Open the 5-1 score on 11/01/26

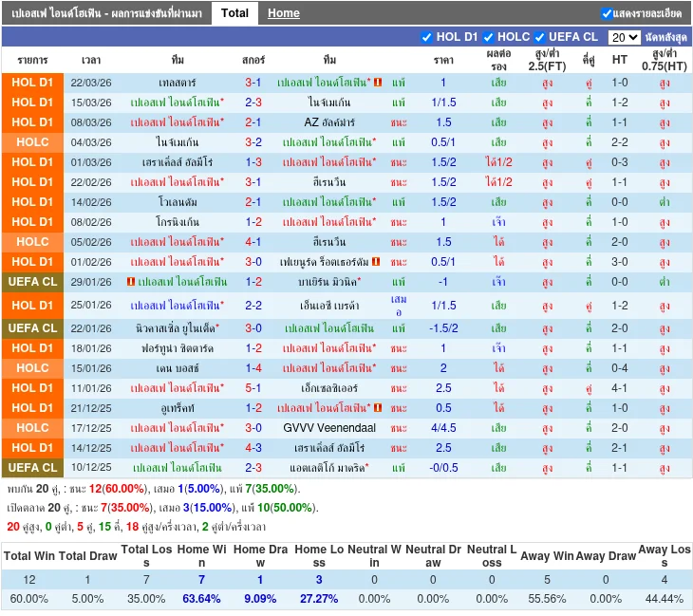click(x=253, y=388)
